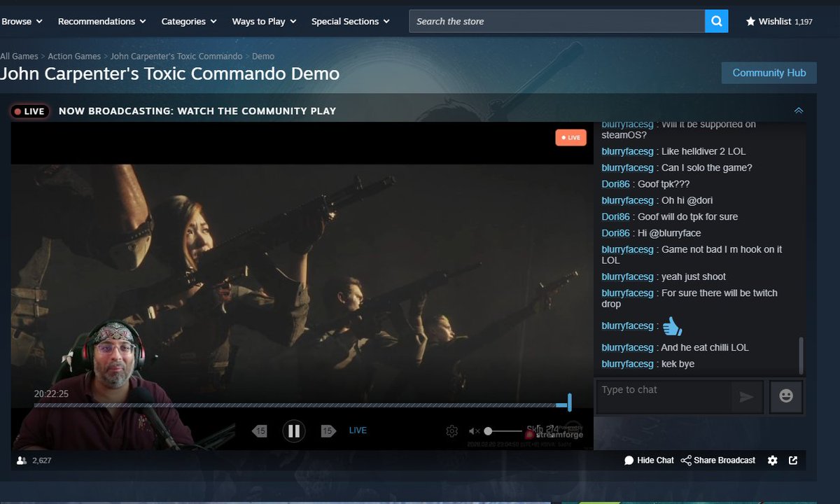Click the Search the store field

557,21
